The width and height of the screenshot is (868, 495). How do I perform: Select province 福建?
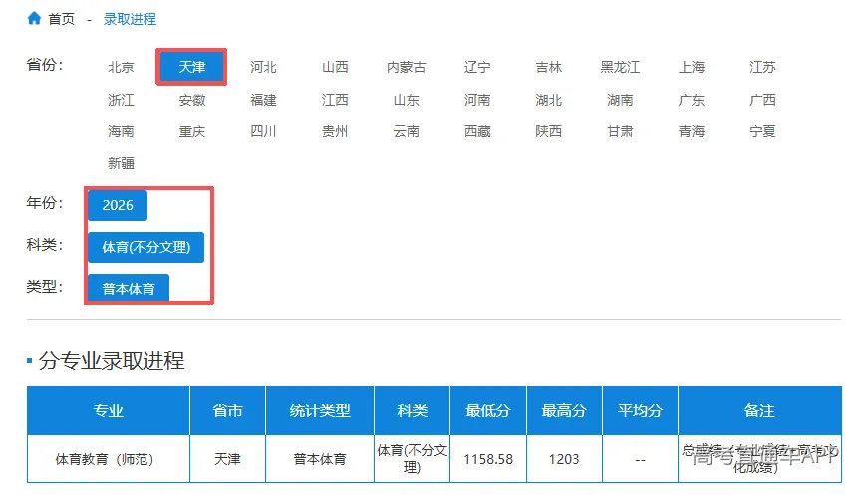pos(263,100)
